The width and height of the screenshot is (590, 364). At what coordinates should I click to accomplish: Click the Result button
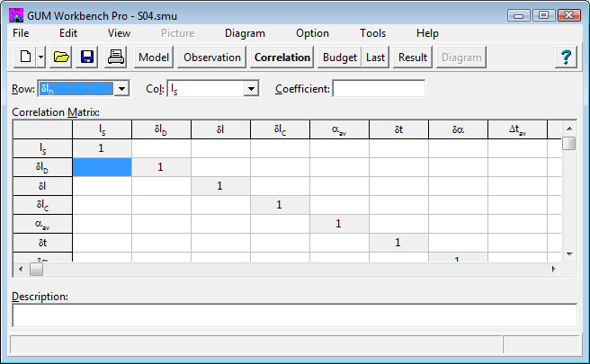point(413,58)
